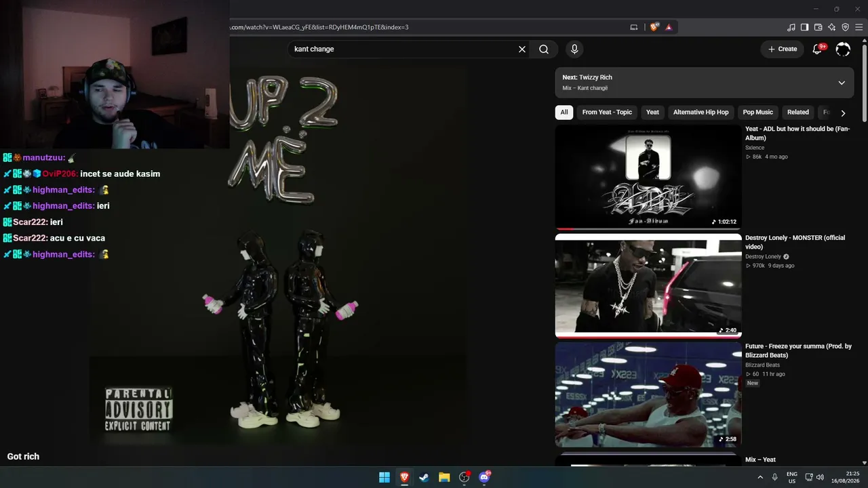The image size is (868, 488).
Task: Select the Pop Music filter chip
Action: (757, 113)
